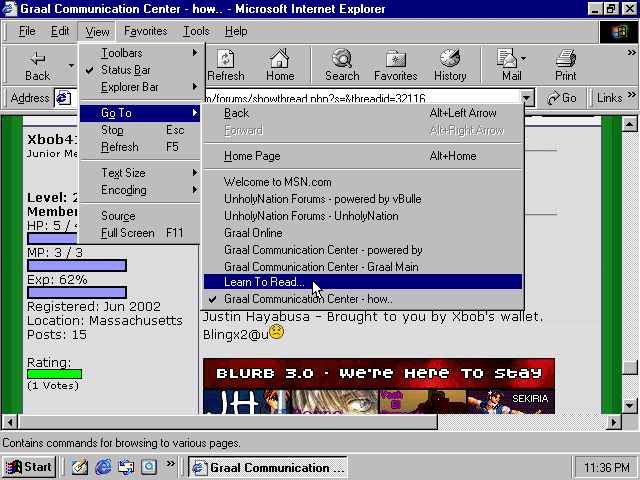Viewport: 640px width, 480px height.
Task: Click the Mail envelope toolbar icon
Action: tap(507, 58)
